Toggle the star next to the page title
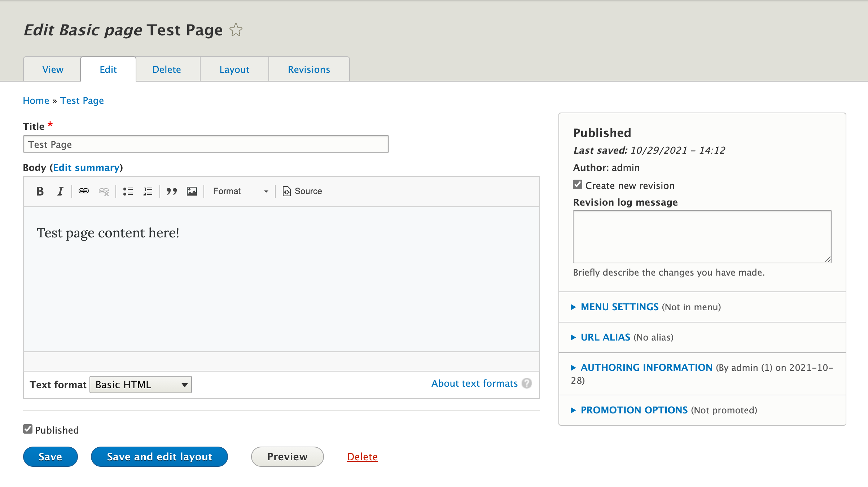 point(236,30)
